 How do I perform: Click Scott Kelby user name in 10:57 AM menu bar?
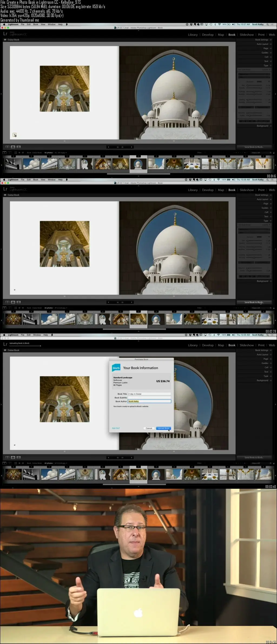(258, 24)
